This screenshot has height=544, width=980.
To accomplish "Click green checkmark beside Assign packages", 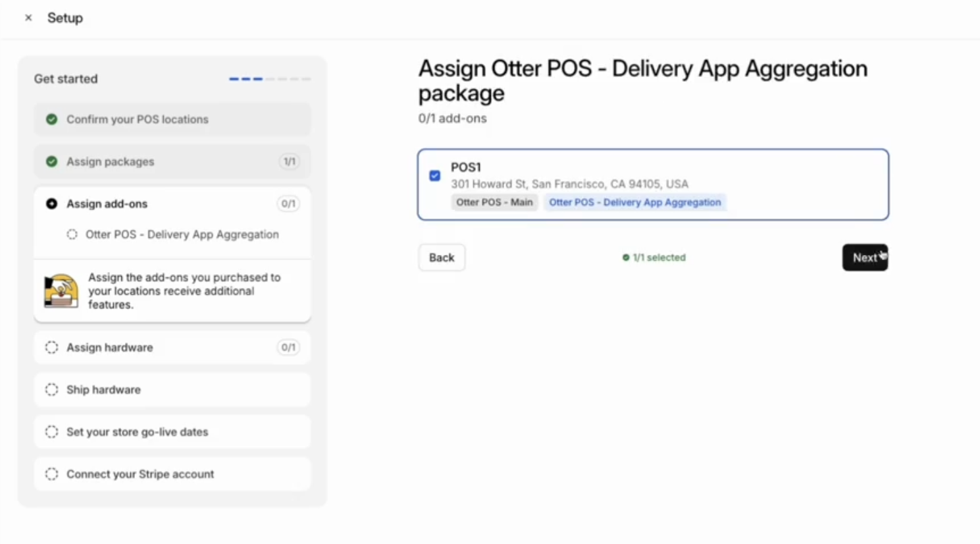I will pos(51,161).
